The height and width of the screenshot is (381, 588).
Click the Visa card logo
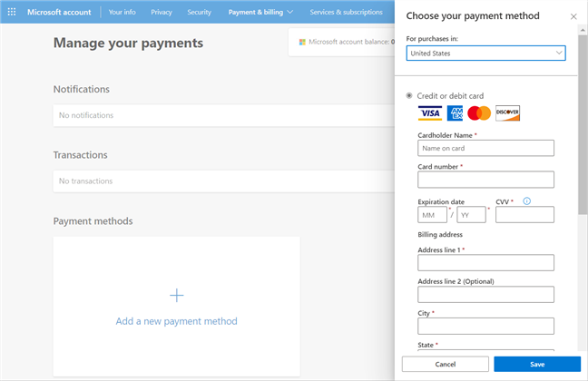pyautogui.click(x=430, y=112)
